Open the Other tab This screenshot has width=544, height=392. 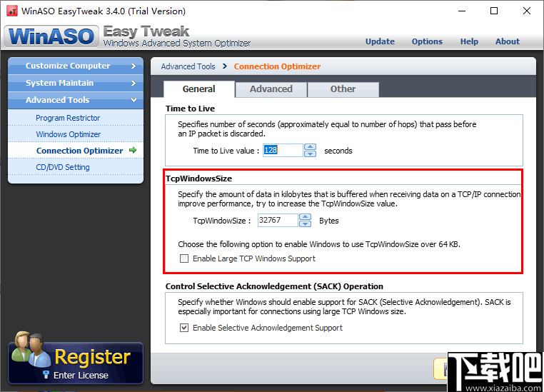[x=343, y=89]
